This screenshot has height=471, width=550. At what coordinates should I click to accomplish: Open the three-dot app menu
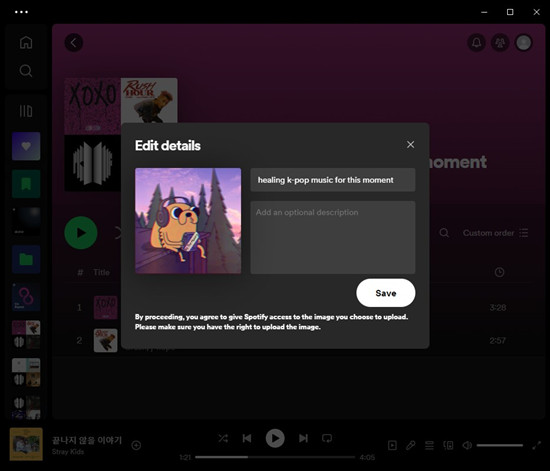coord(21,12)
